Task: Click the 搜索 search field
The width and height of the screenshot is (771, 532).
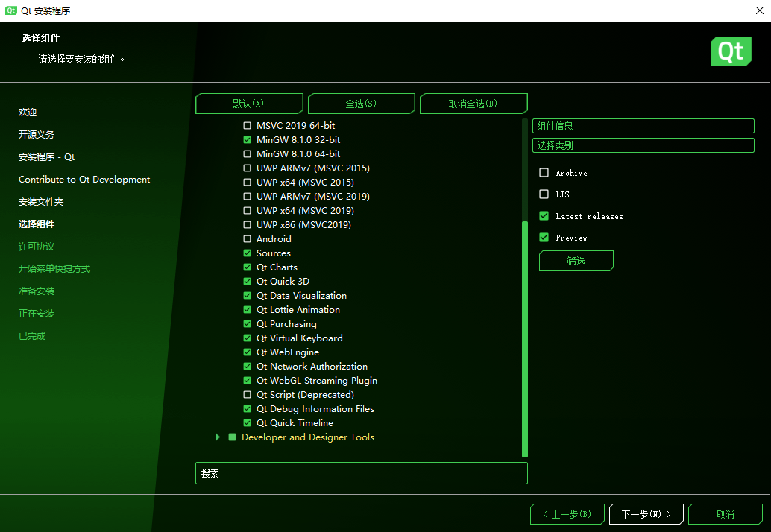Action: click(362, 473)
